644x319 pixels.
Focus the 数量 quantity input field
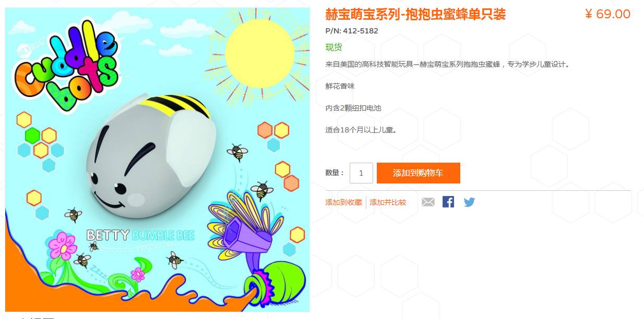click(361, 173)
